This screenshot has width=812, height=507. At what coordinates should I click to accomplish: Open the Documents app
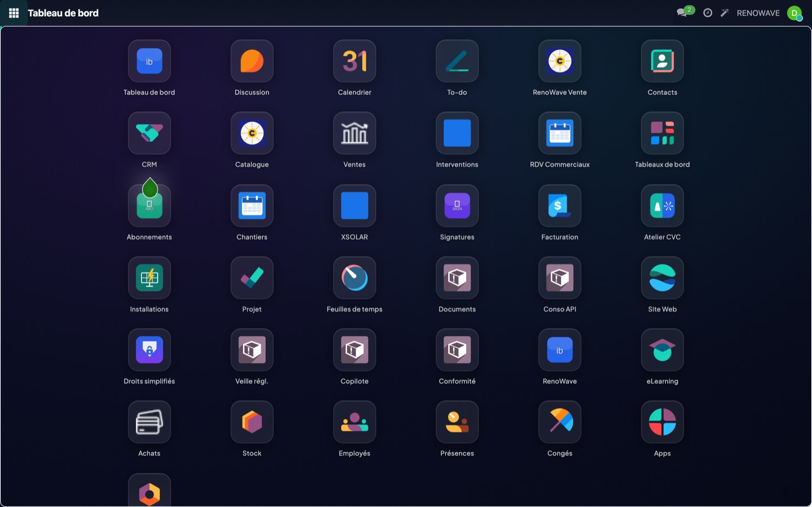pos(457,278)
